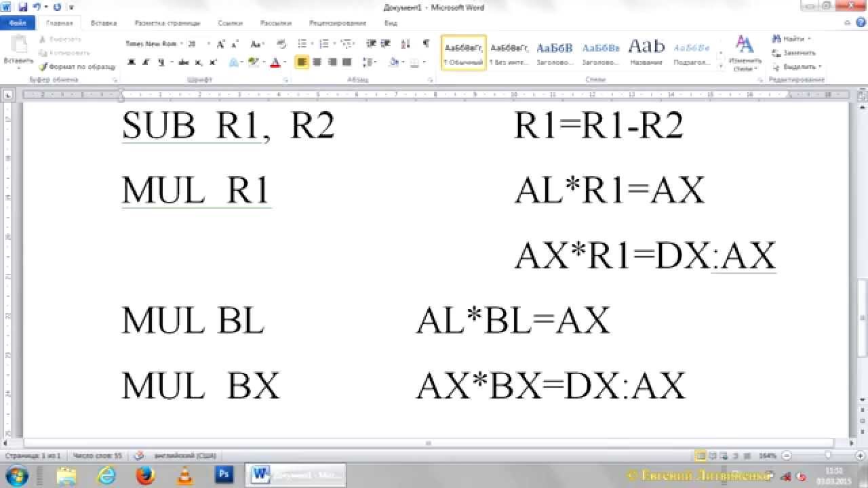
Task: Paste clipboard contents with Вставить
Action: click(18, 52)
